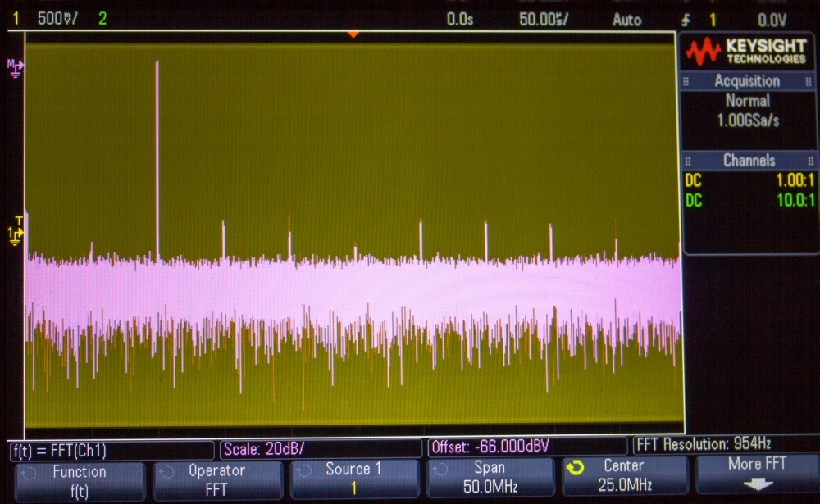
Task: Click the 50.00 time/div readout
Action: click(544, 20)
